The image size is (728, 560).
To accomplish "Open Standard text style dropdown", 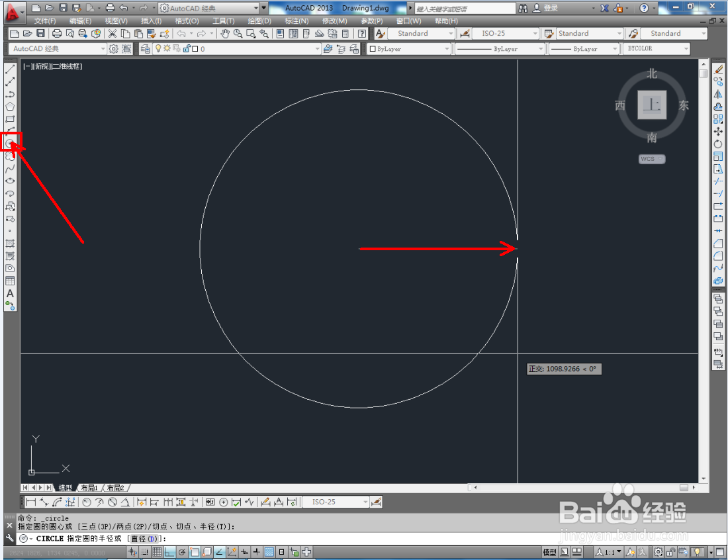I will pyautogui.click(x=421, y=34).
